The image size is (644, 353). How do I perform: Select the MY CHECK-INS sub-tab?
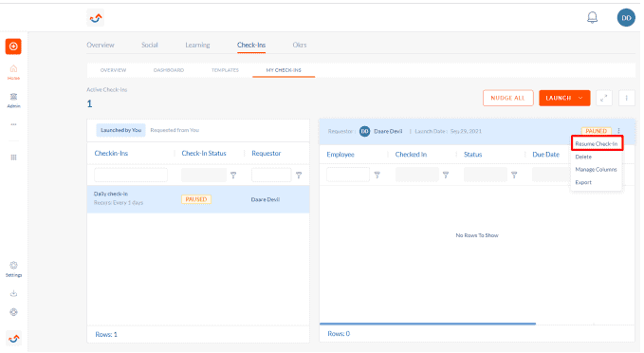point(284,70)
